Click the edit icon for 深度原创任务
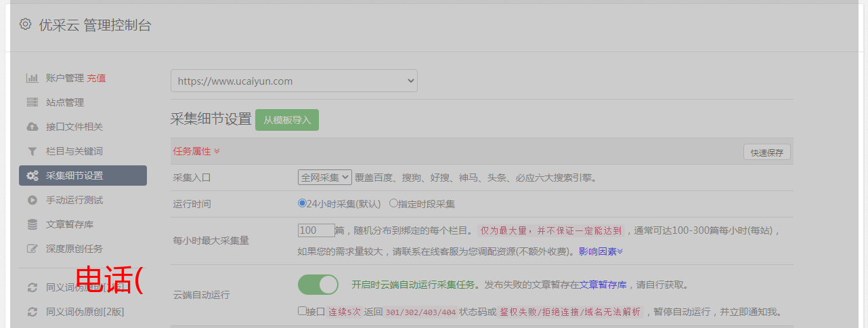This screenshot has width=868, height=328. tap(32, 249)
